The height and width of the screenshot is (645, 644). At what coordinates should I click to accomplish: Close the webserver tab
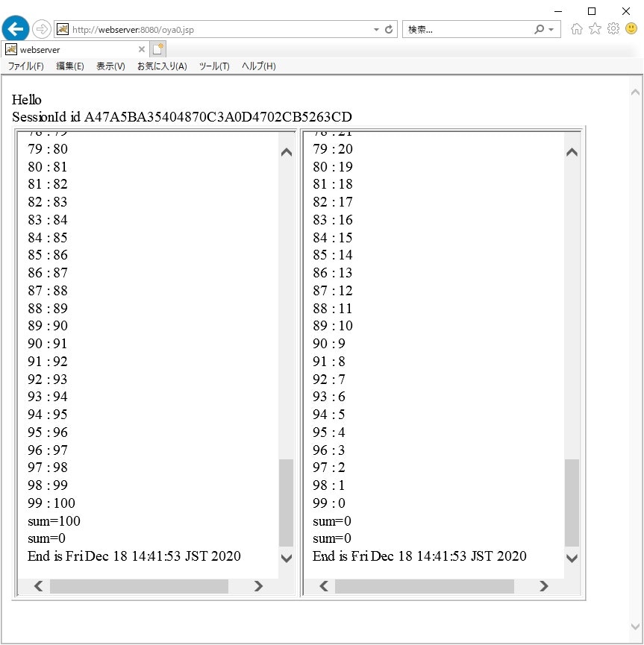142,49
